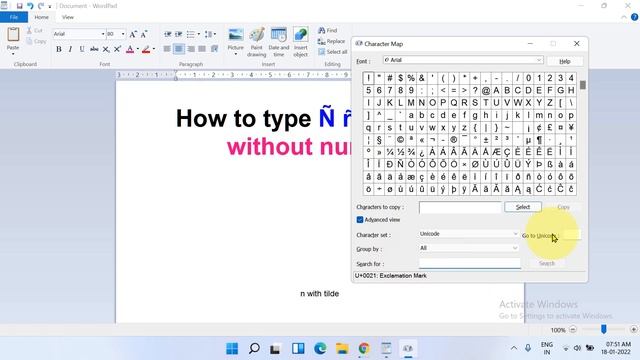This screenshot has width=640, height=360.
Task: Click Find in WordPad Editing group
Action: [328, 31]
